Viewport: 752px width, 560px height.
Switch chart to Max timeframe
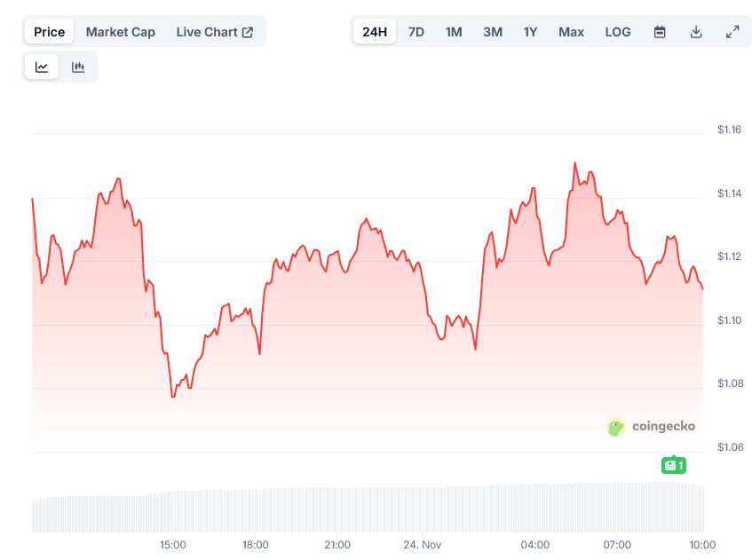571,31
